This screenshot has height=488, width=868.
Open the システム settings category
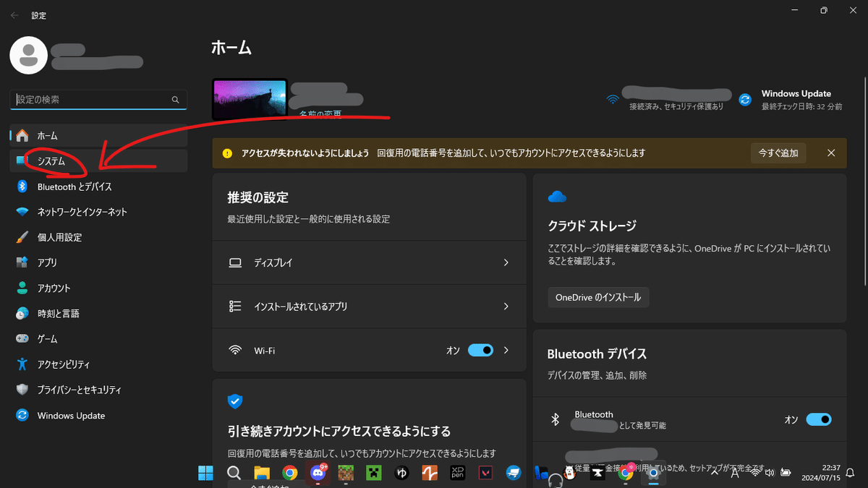pyautogui.click(x=98, y=161)
